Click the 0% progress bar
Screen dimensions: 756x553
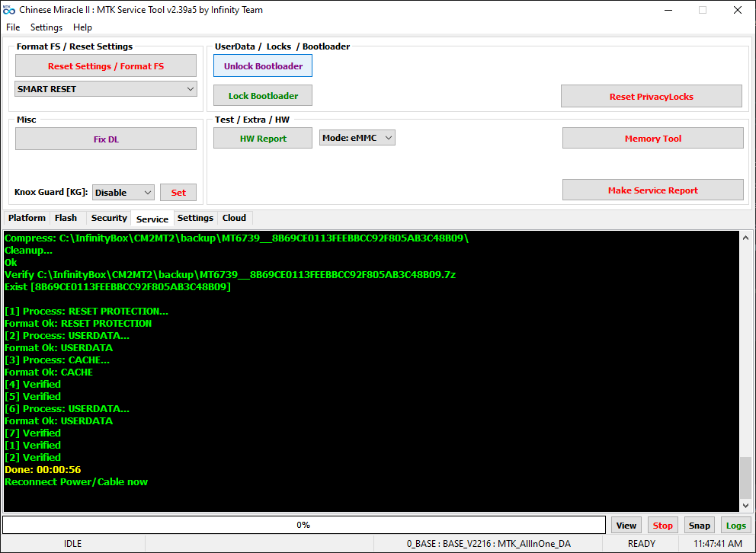coord(304,525)
